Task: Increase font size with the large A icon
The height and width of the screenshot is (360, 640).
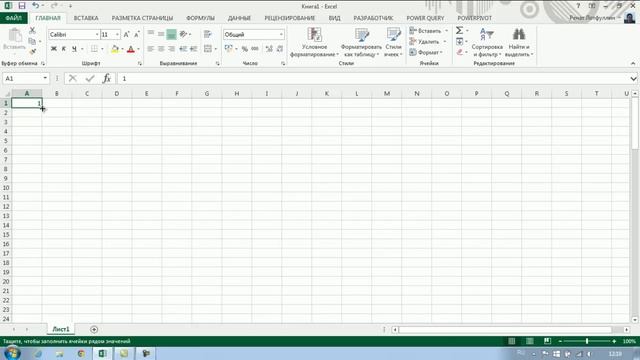Action: tap(126, 35)
